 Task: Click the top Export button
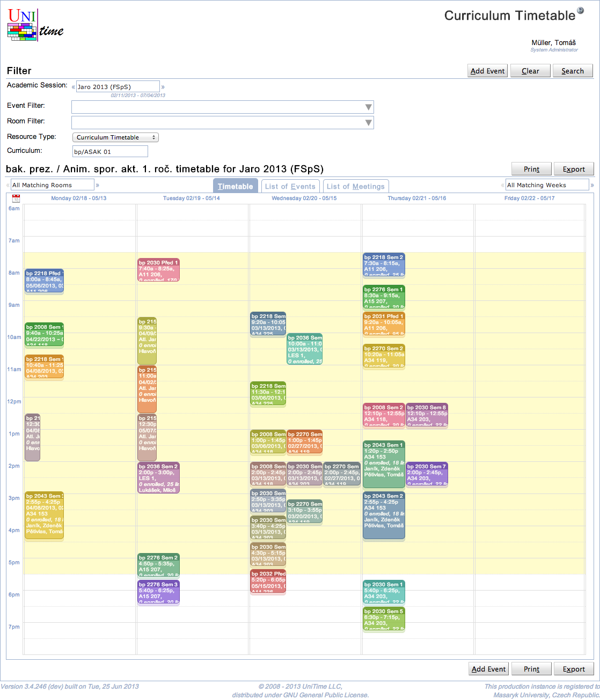click(574, 169)
